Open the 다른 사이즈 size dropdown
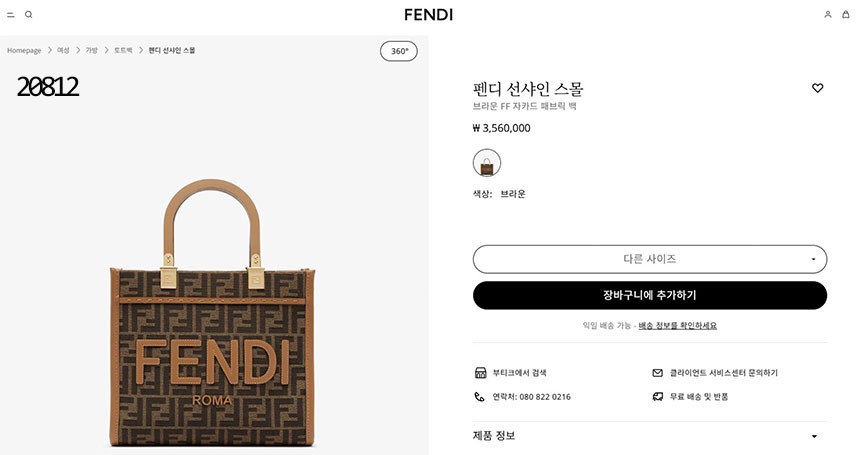This screenshot has height=455, width=860. pos(649,259)
